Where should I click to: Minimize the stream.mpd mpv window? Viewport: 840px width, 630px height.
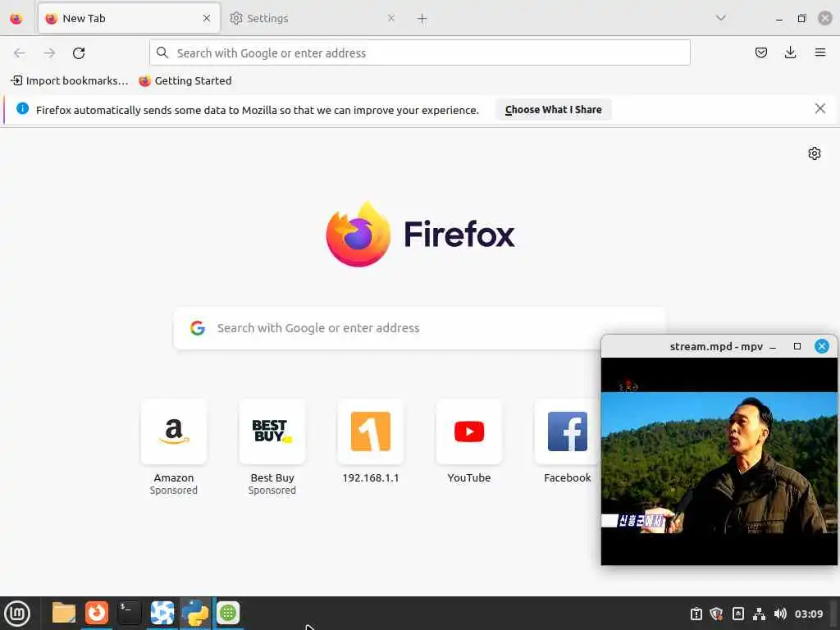[x=773, y=347]
